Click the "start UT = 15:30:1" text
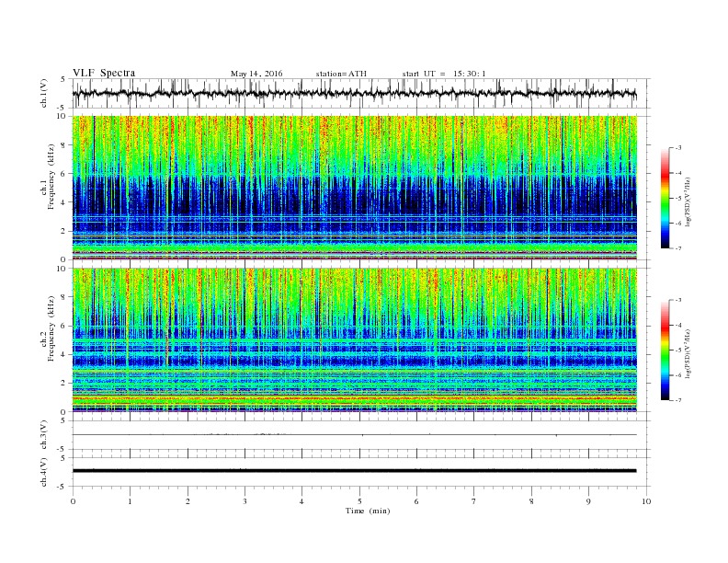728x563 pixels. 444,74
